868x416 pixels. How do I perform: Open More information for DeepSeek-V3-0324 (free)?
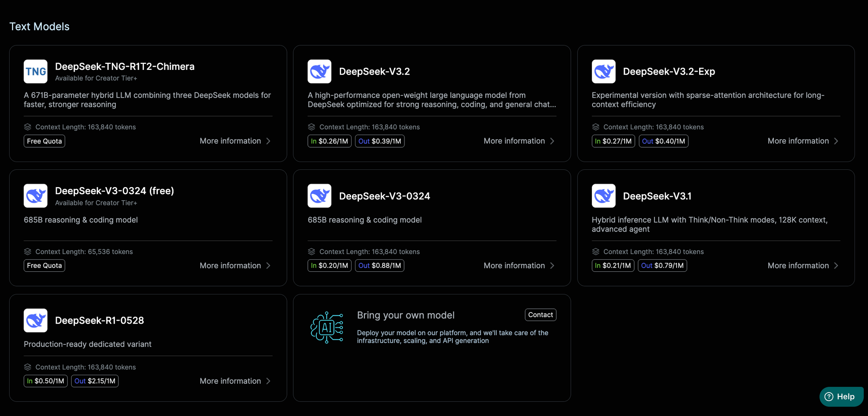[230, 265]
